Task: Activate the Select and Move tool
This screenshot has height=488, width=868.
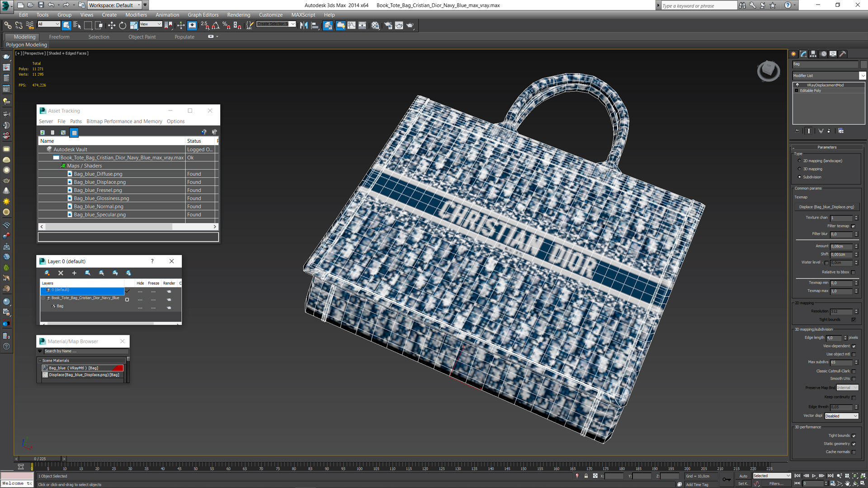Action: 112,25
